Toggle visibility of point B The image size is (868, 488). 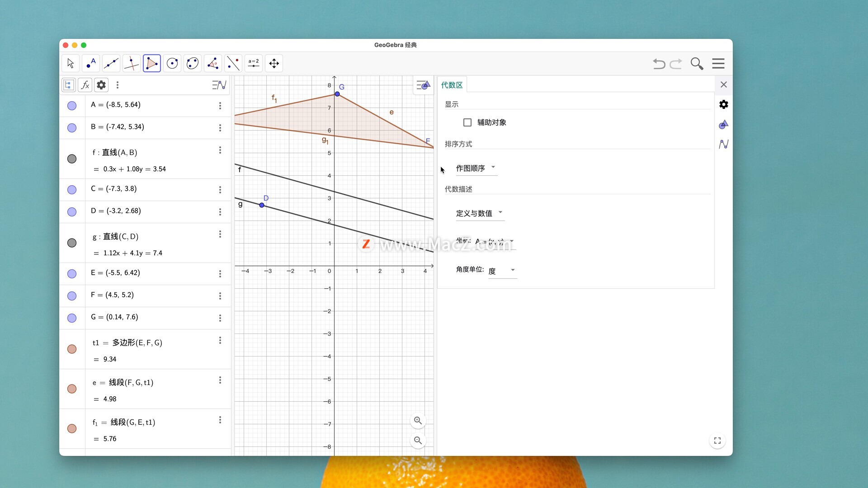[x=72, y=128]
